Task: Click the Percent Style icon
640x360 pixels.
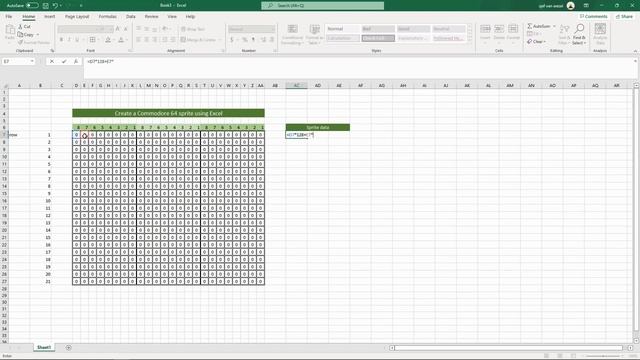Action: (244, 40)
